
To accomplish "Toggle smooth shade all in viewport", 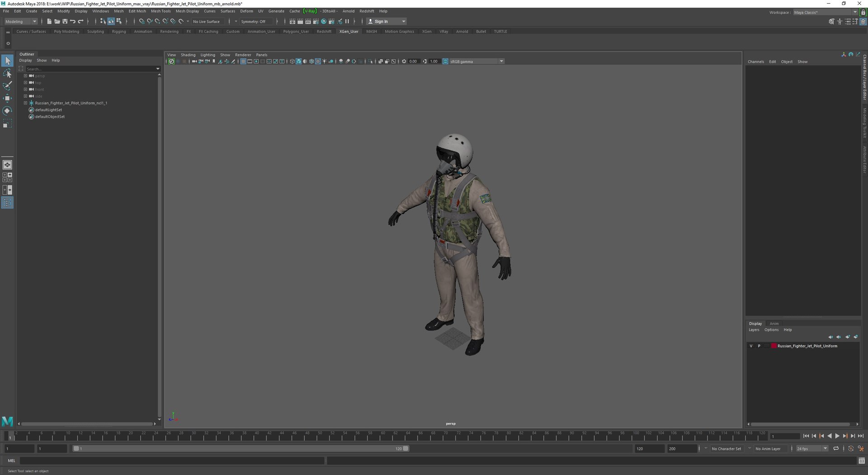I will (x=298, y=62).
